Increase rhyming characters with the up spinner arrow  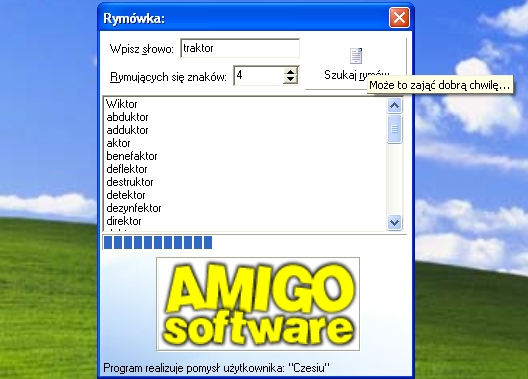click(291, 71)
